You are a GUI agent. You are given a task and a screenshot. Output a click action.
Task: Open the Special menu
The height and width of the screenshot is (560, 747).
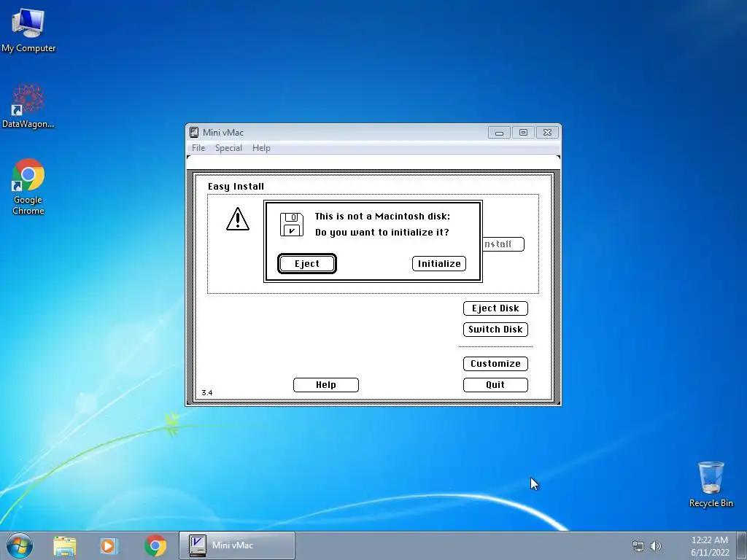(228, 148)
